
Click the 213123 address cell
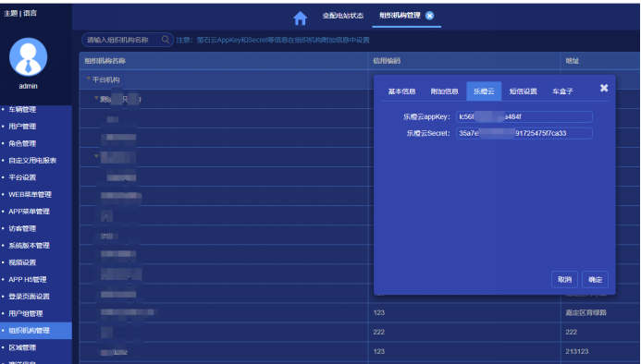click(x=577, y=352)
